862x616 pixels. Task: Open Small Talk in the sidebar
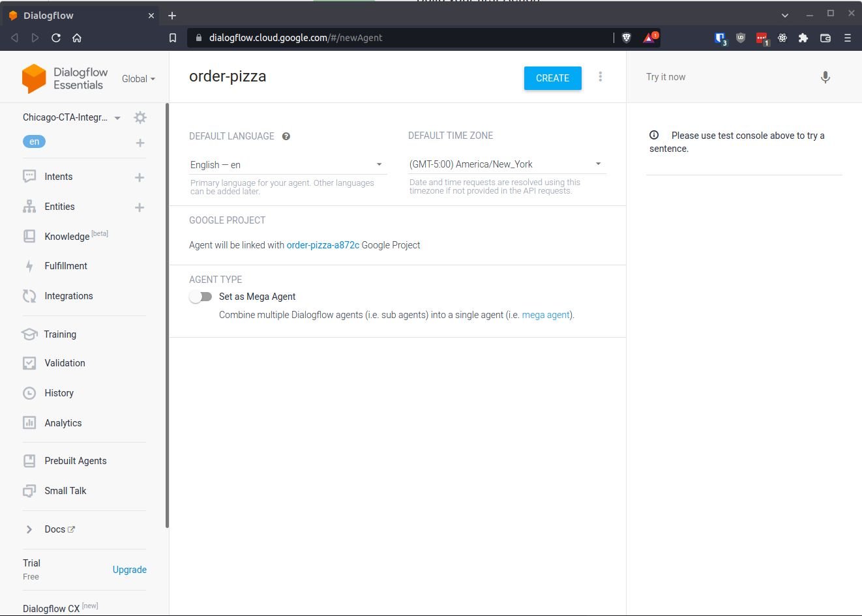[65, 491]
